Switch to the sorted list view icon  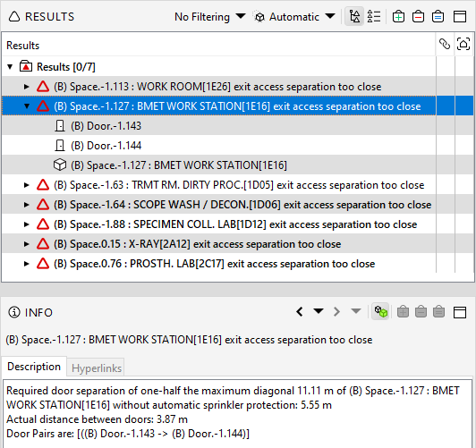pyautogui.click(x=374, y=17)
